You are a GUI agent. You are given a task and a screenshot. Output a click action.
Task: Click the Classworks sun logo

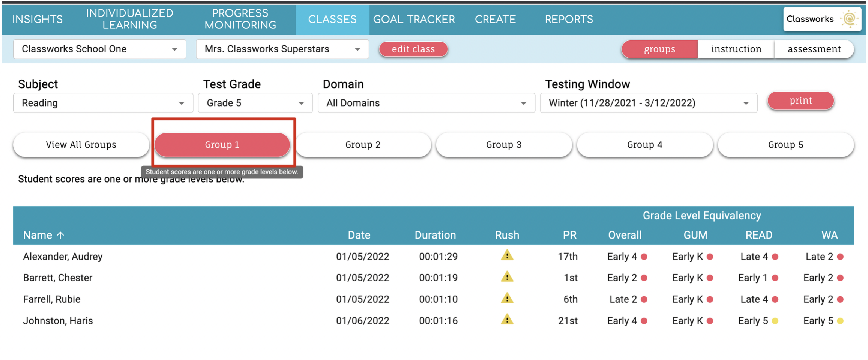point(849,19)
